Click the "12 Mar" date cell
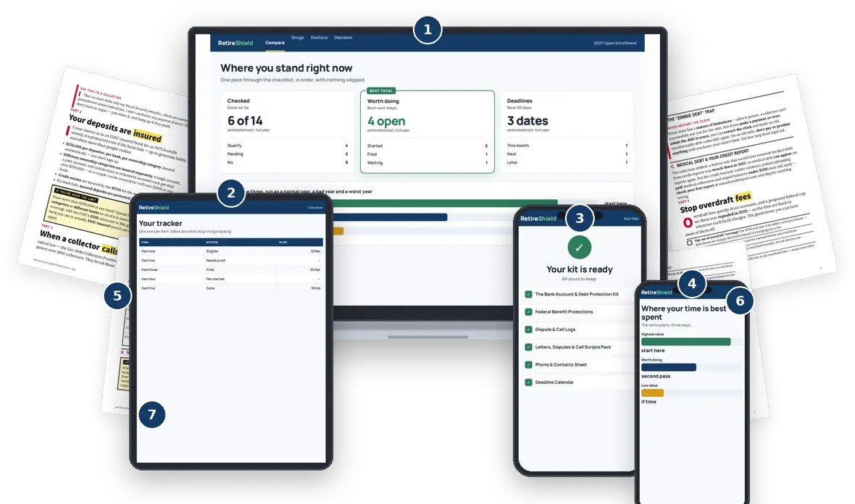 click(x=316, y=251)
